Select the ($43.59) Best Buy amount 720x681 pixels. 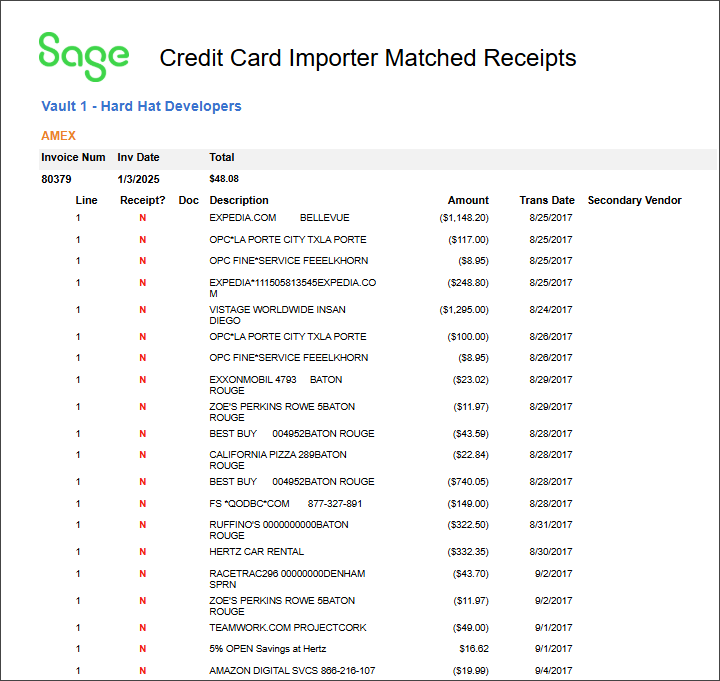(x=471, y=433)
